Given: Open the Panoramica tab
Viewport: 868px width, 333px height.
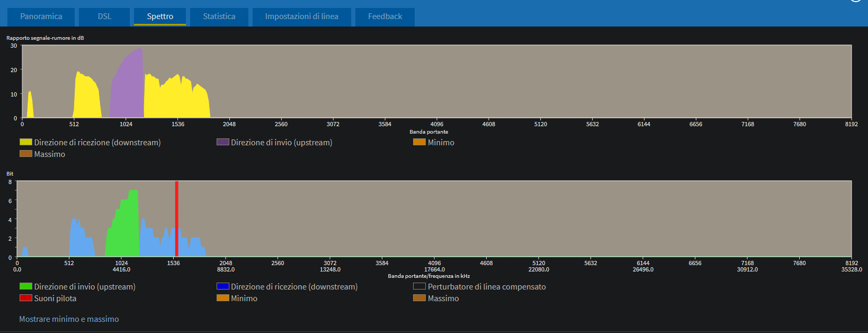Looking at the screenshot, I should click(41, 16).
